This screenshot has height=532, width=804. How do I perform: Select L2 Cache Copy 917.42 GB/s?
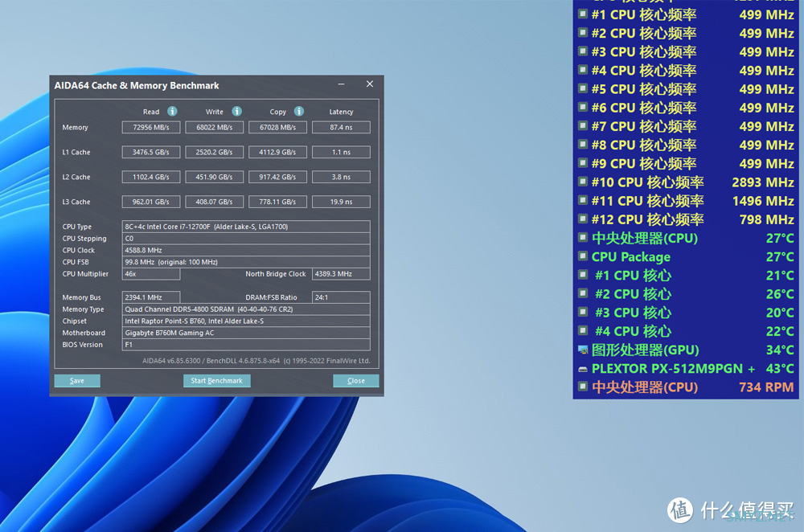pos(277,177)
